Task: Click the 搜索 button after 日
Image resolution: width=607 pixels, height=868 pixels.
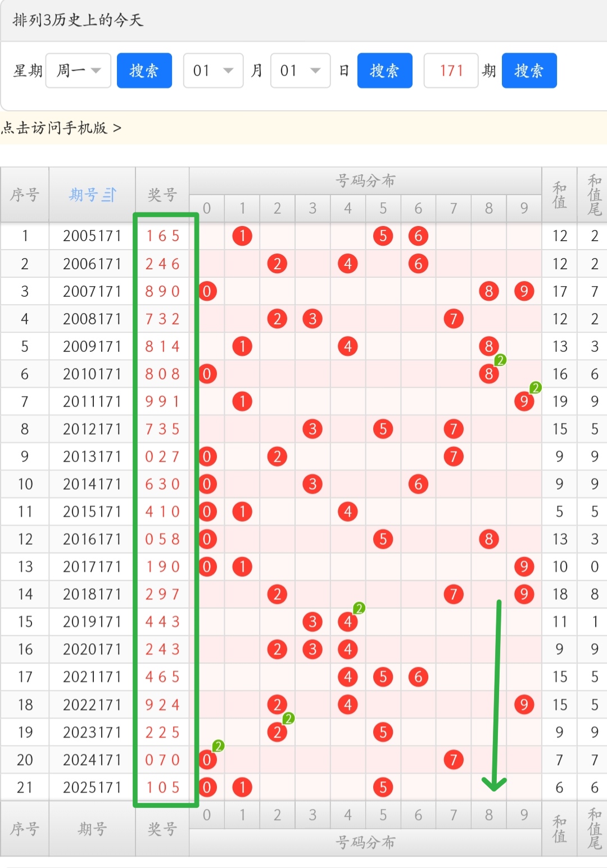Action: coord(385,71)
